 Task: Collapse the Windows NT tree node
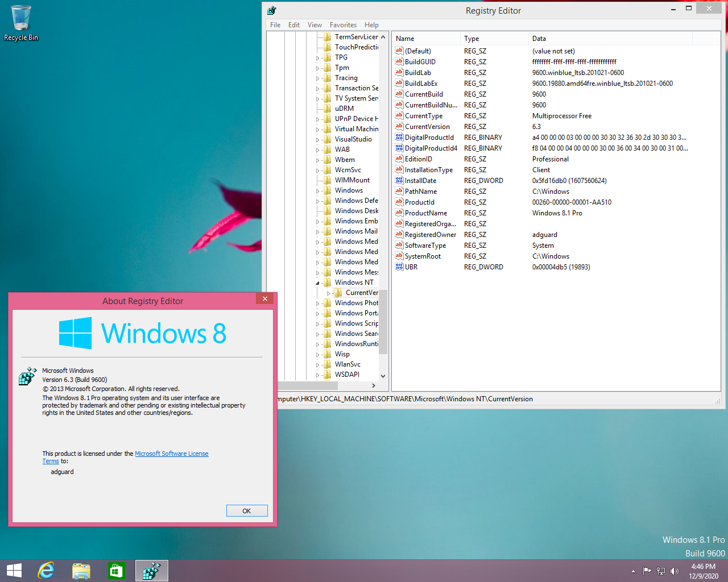click(318, 282)
